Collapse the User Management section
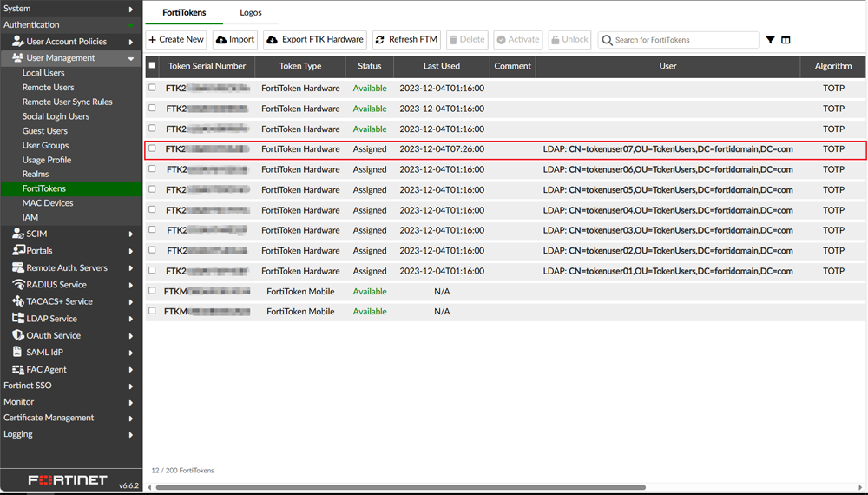Viewport: 868px width, 495px height. pyautogui.click(x=131, y=58)
